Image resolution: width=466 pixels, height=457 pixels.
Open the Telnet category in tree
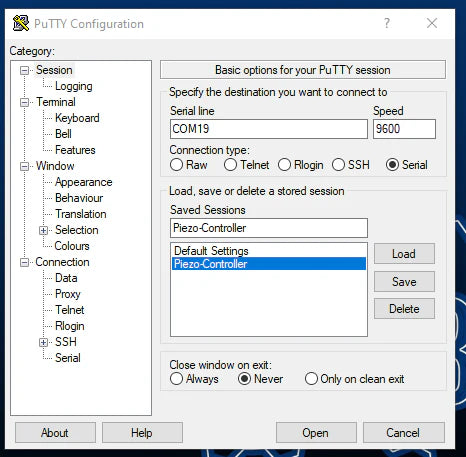pyautogui.click(x=70, y=310)
